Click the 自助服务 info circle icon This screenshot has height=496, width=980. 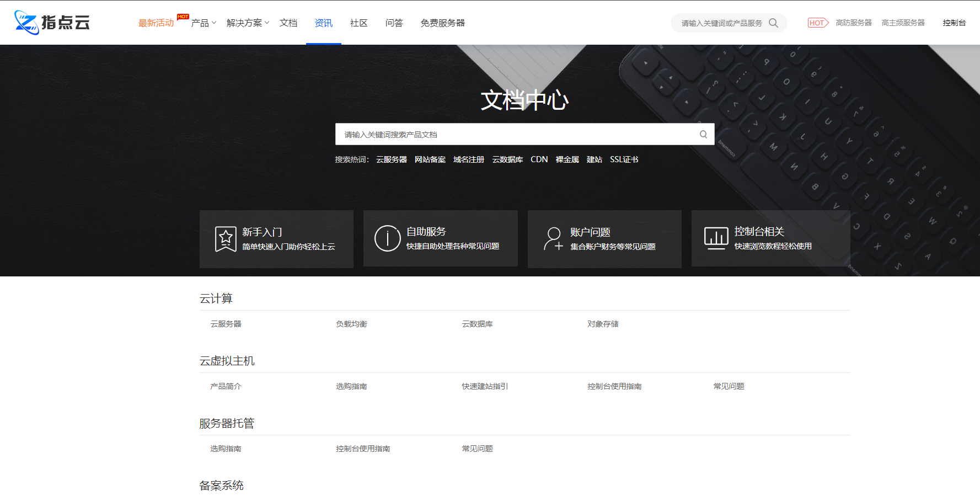click(x=387, y=238)
